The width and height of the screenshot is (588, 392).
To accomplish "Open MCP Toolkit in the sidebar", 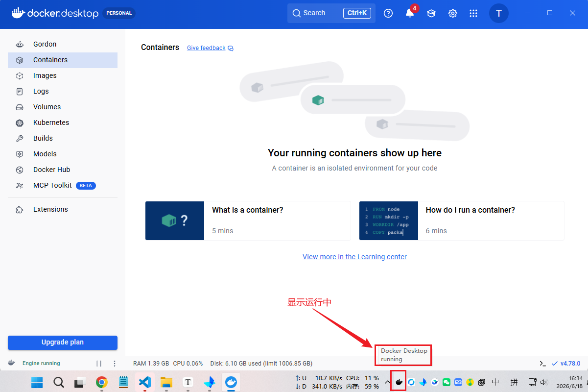I will point(63,185).
